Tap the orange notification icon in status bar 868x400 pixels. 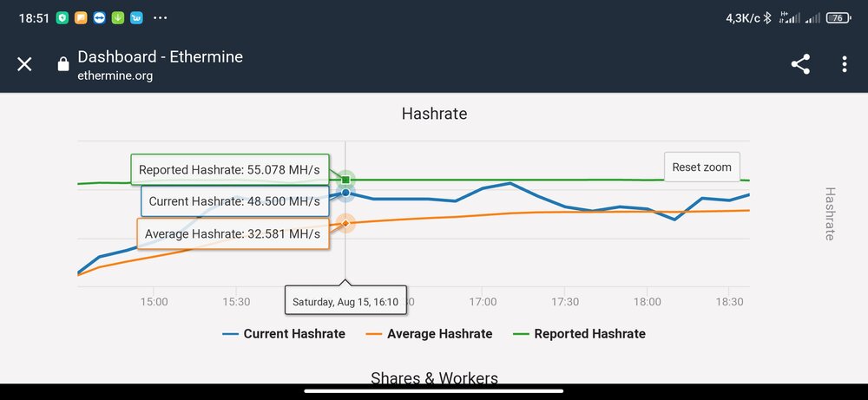tap(81, 17)
